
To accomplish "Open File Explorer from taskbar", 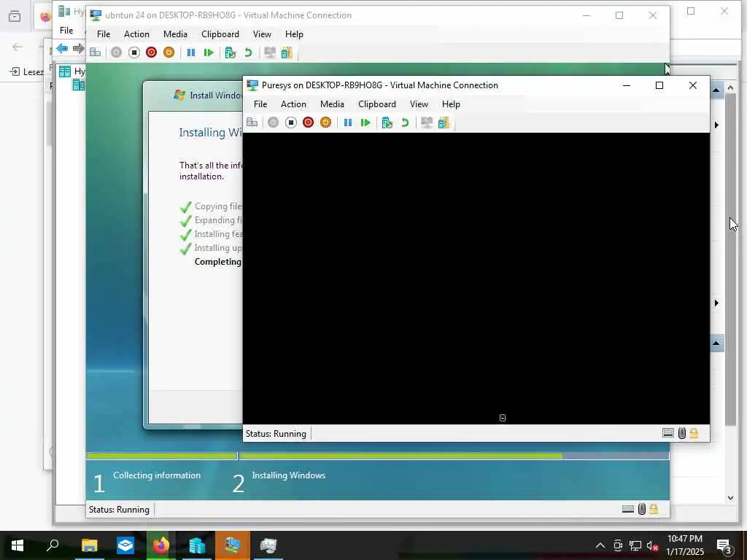I will click(89, 545).
